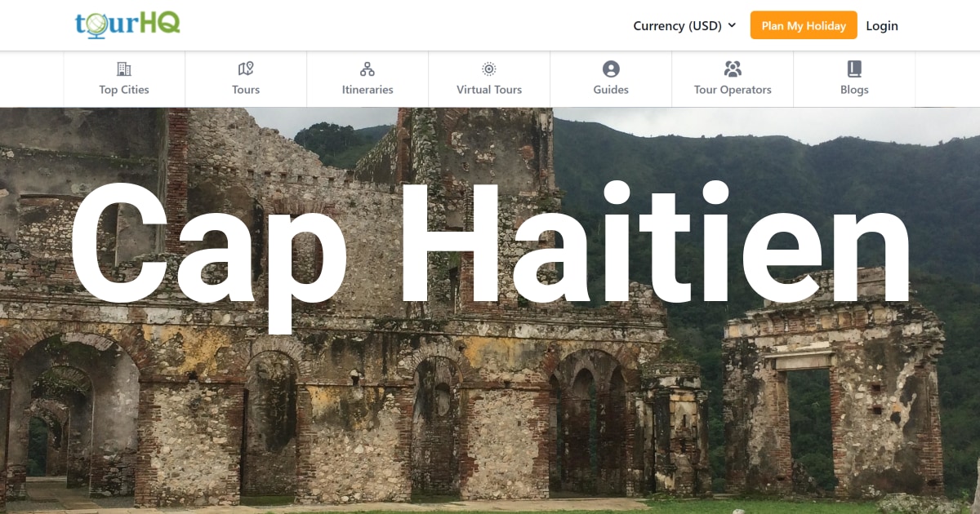
Task: Open the Top Cities navigation menu
Action: 124,90
